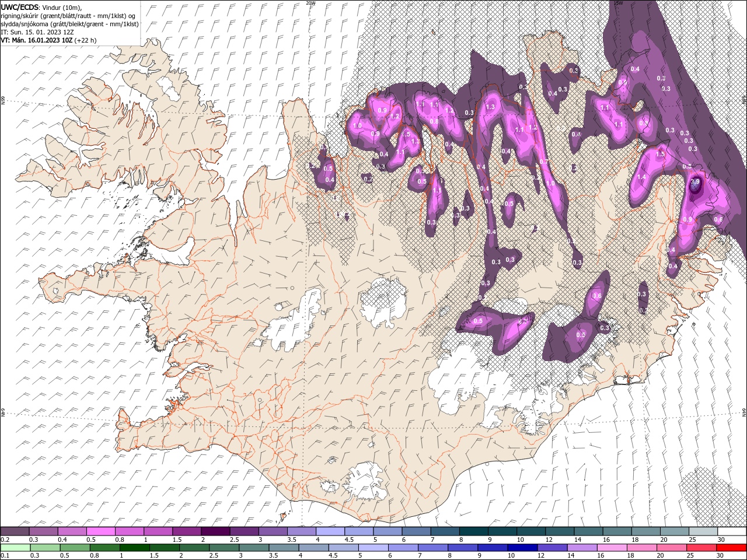Click the 'rigning/skúrir' legend description line
The width and height of the screenshot is (747, 560).
[68, 16]
